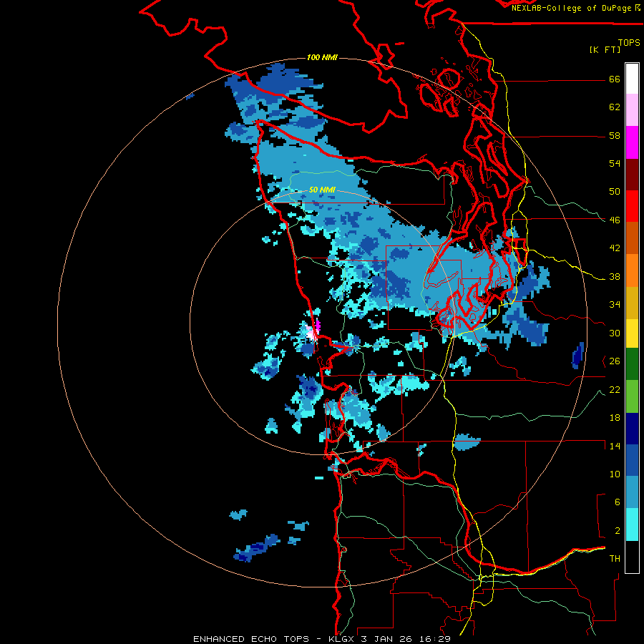Click the small blue echo at the northwest range ring

190,97
